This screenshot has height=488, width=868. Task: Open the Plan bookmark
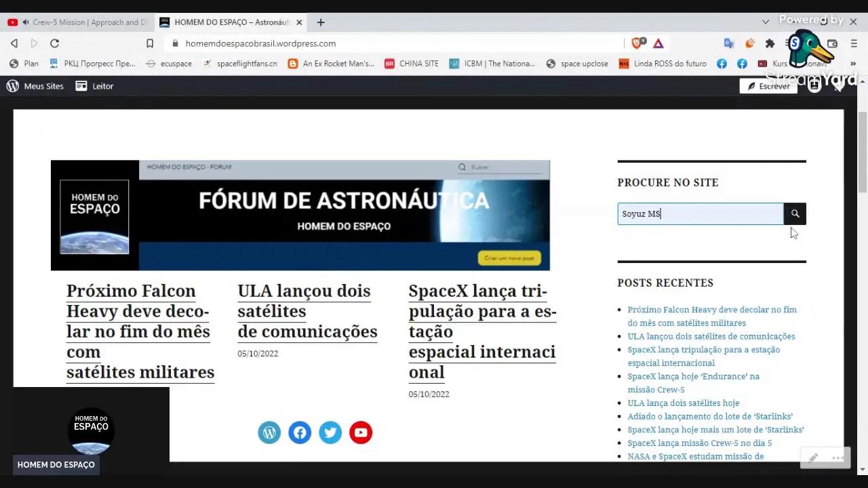[x=24, y=64]
